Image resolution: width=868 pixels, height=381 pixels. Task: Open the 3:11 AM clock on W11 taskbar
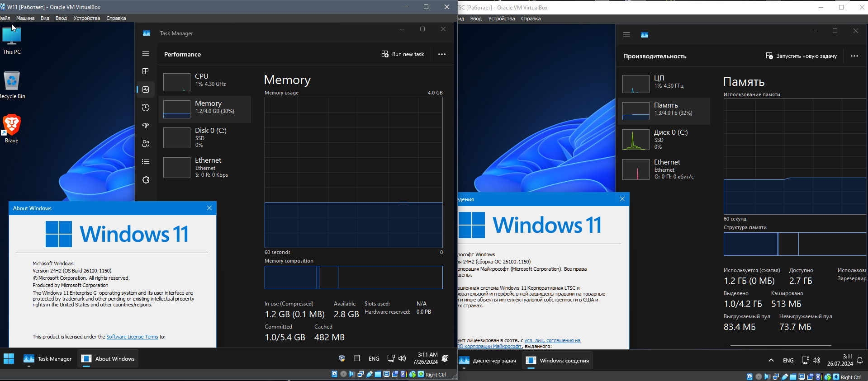(425, 358)
